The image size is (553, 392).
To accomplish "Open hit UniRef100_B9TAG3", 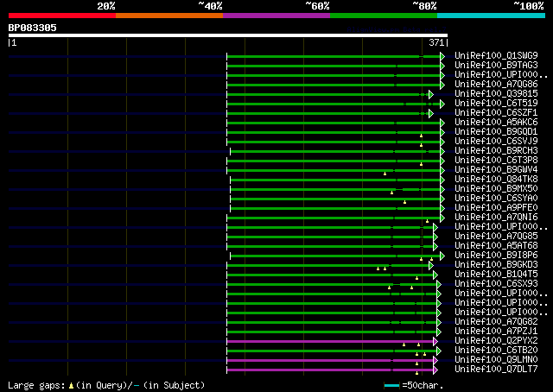I will tap(496, 66).
